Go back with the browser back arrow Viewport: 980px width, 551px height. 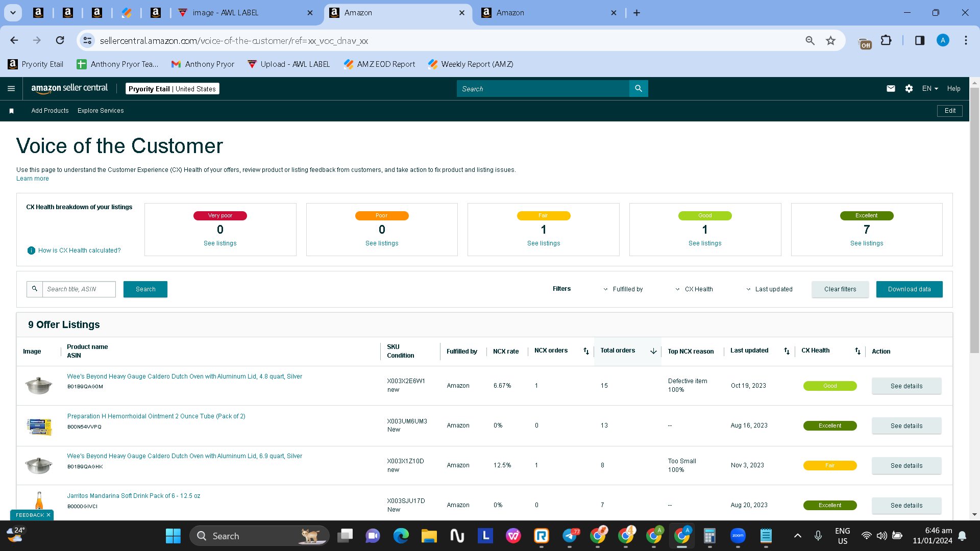click(14, 40)
